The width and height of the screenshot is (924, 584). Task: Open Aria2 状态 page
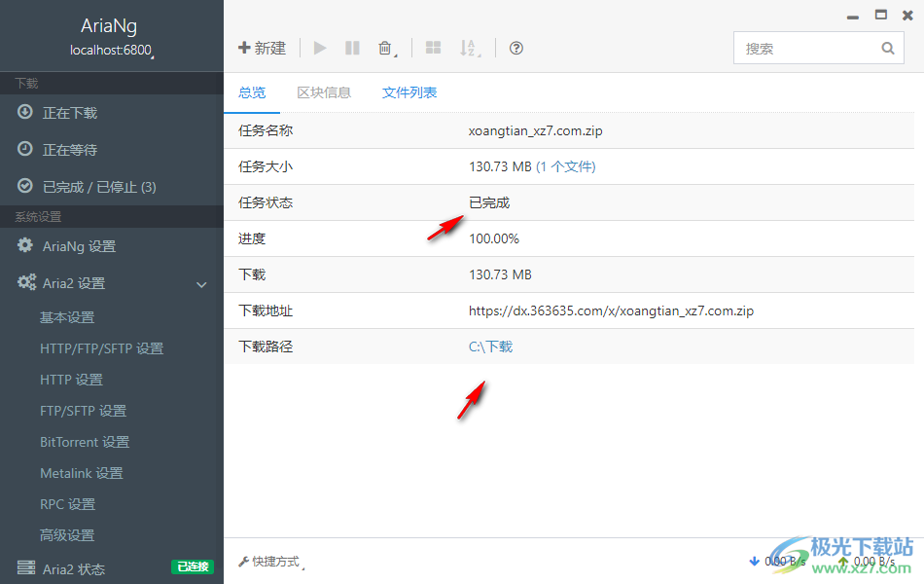coord(74,568)
